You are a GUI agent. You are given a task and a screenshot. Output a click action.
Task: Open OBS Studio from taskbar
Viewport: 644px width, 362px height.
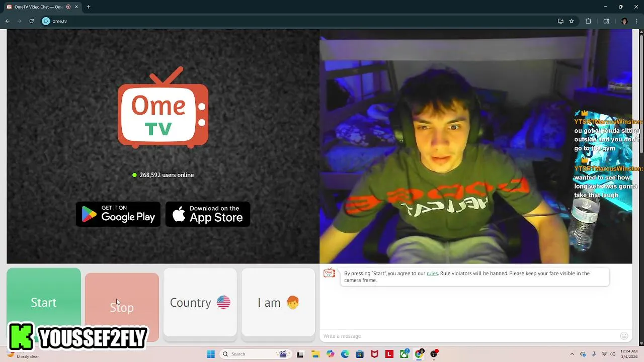[x=434, y=354]
